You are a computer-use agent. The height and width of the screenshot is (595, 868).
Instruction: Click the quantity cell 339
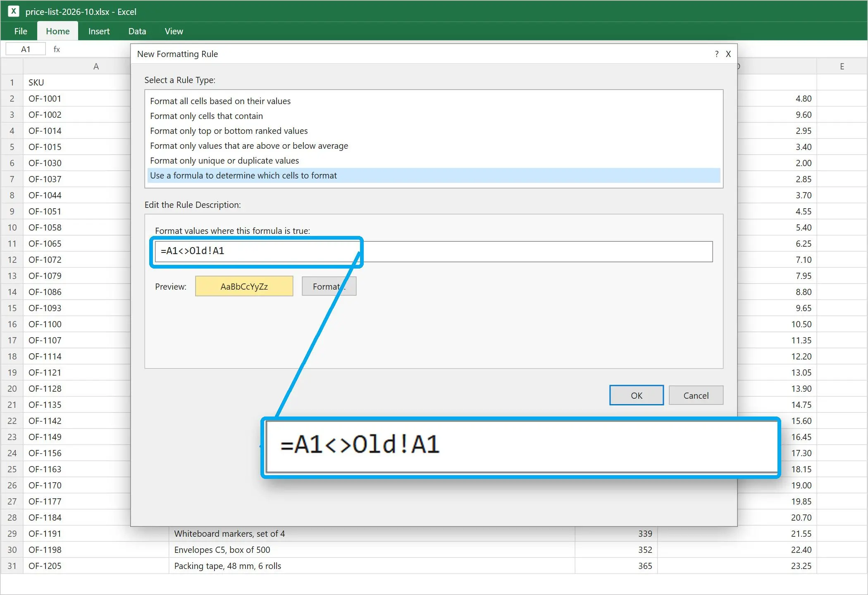[616, 534]
